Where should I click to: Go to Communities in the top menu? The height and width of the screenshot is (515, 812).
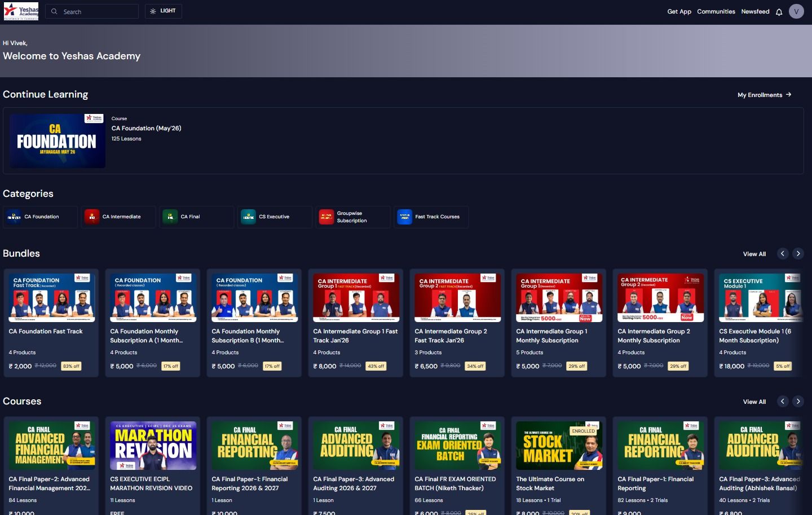(x=716, y=11)
